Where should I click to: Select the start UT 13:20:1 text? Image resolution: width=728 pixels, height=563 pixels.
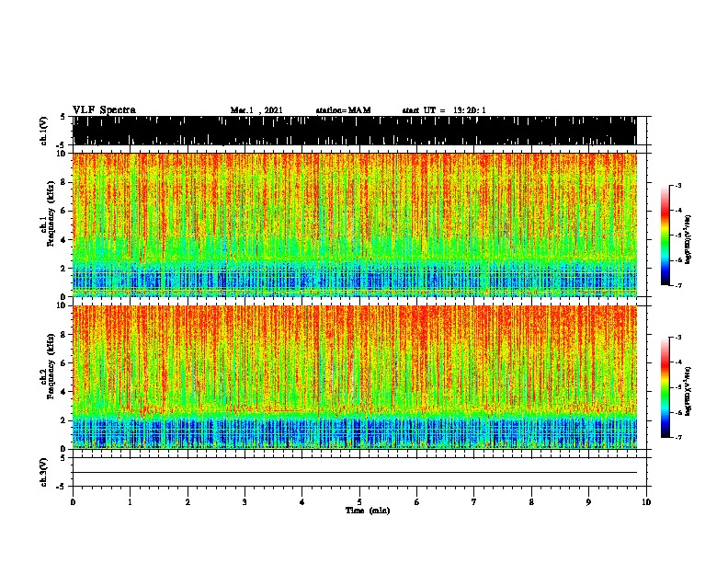pos(444,110)
